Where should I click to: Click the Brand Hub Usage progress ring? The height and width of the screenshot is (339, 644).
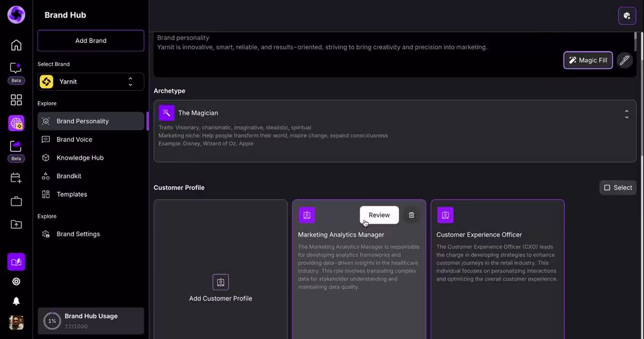(52, 321)
